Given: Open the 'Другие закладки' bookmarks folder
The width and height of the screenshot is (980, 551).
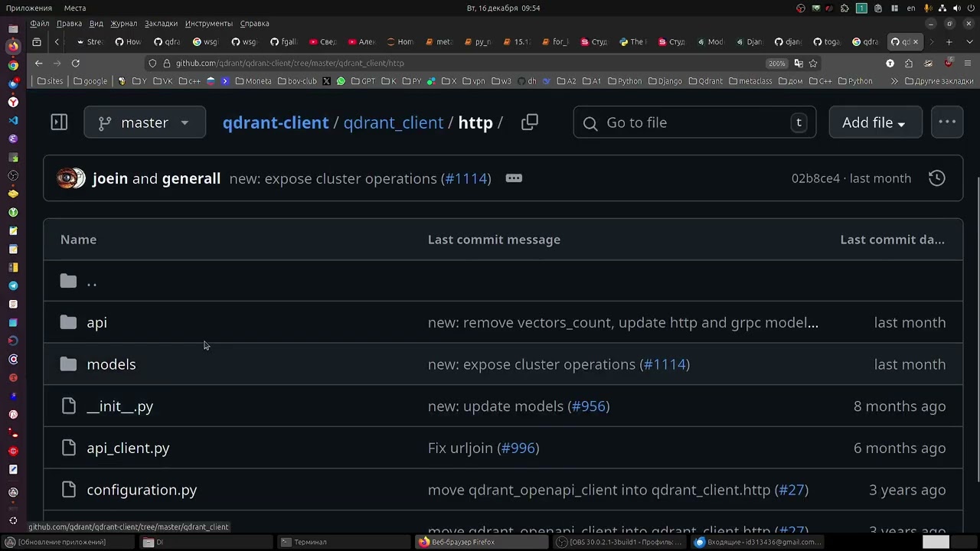Looking at the screenshot, I should 939,81.
